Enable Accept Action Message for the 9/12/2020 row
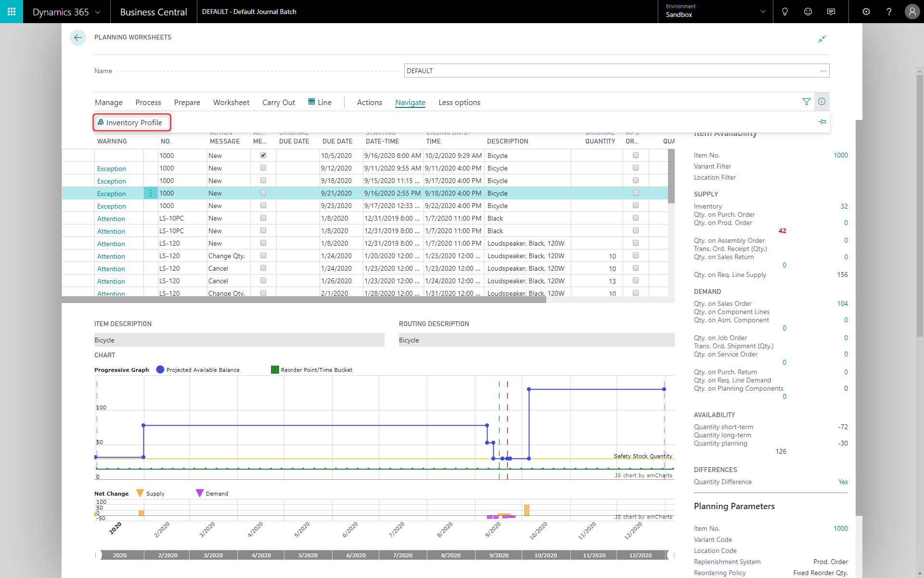 pos(263,168)
